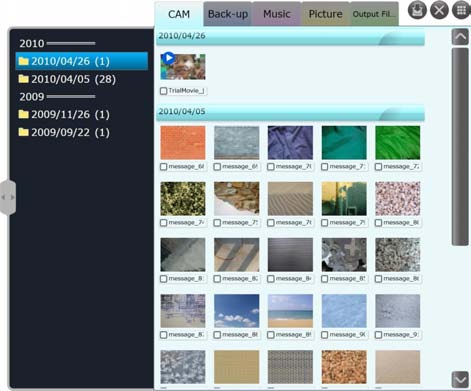471x391 pixels.
Task: Open the yellow-green foliage thumbnail
Action: (183, 199)
